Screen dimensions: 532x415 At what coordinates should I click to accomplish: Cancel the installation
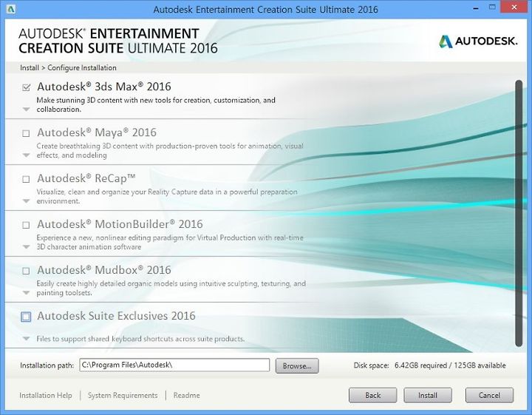coord(489,395)
